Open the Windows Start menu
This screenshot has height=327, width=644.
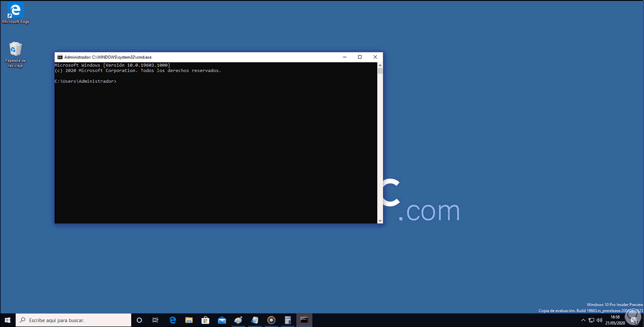pyautogui.click(x=8, y=320)
